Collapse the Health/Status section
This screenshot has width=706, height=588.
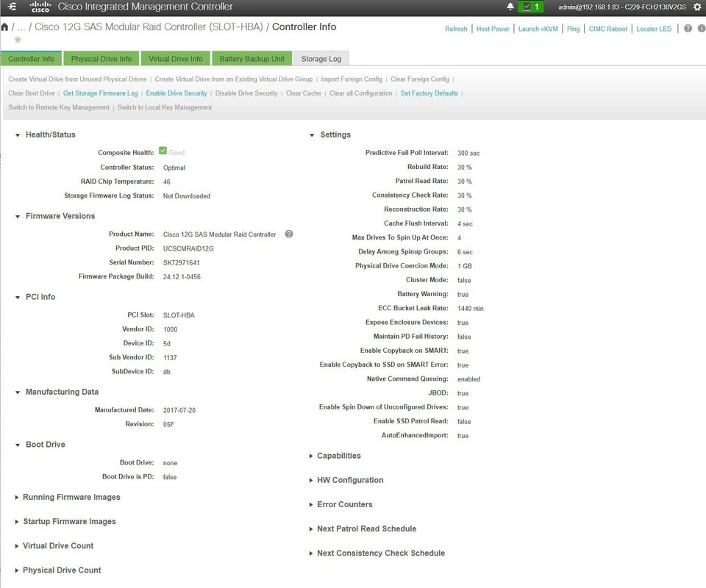18,135
